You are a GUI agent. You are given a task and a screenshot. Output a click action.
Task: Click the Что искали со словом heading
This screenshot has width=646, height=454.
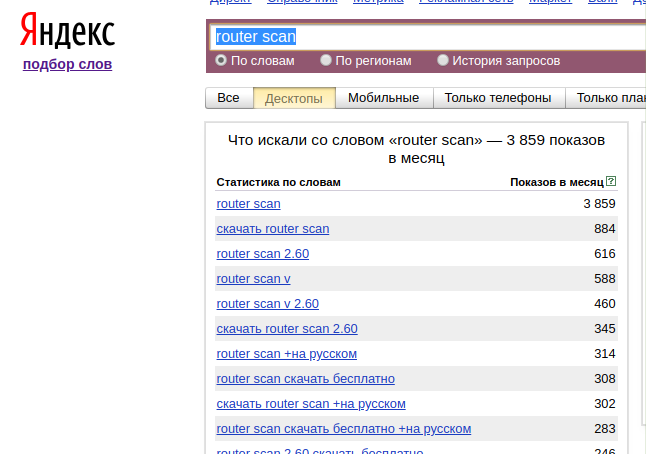[416, 149]
